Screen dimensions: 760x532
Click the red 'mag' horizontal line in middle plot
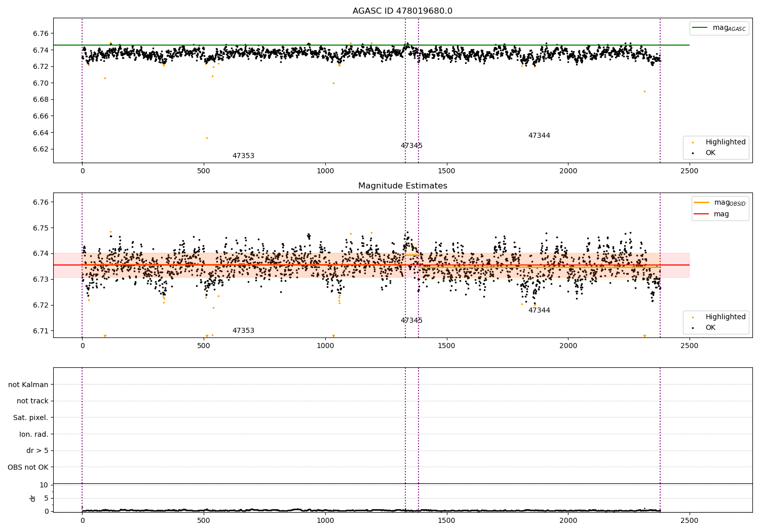click(x=371, y=265)
